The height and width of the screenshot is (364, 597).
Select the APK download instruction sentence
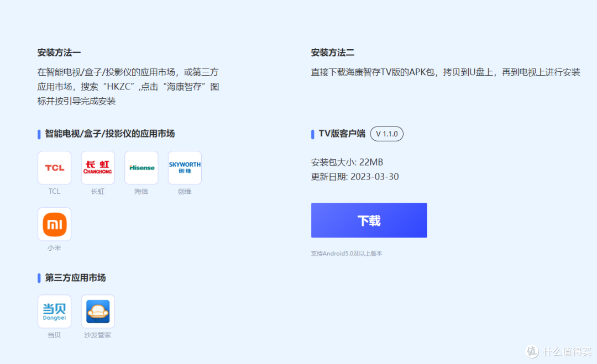(x=446, y=72)
